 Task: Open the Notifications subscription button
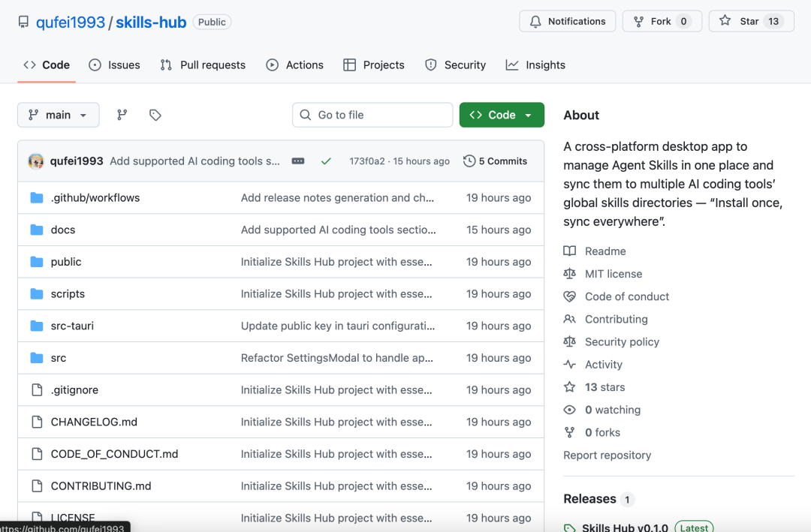click(x=567, y=21)
